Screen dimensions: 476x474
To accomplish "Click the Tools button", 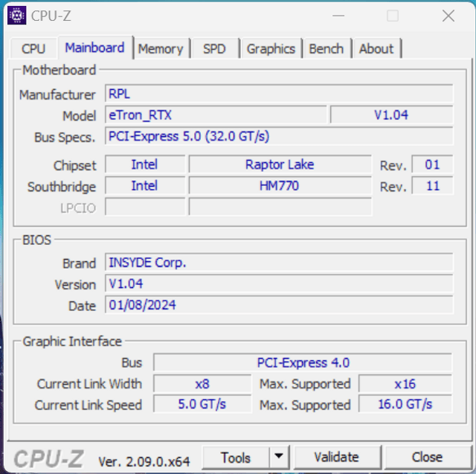I will [x=236, y=458].
